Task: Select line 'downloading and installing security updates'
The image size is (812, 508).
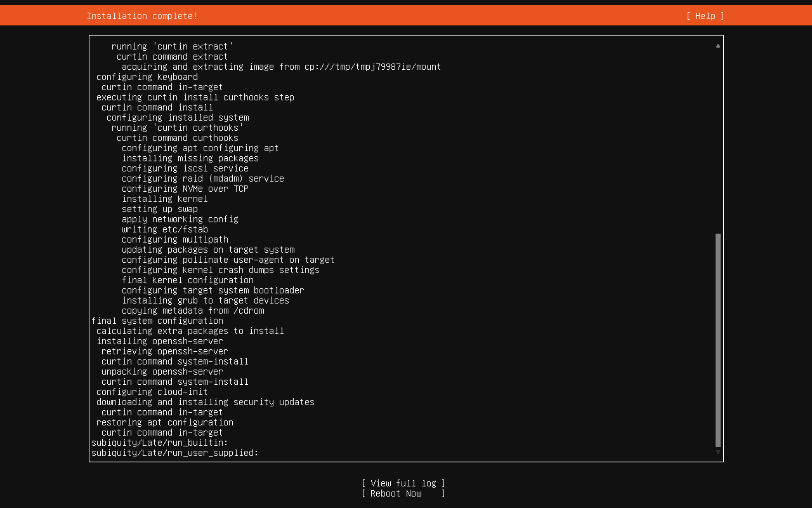Action: tap(206, 402)
